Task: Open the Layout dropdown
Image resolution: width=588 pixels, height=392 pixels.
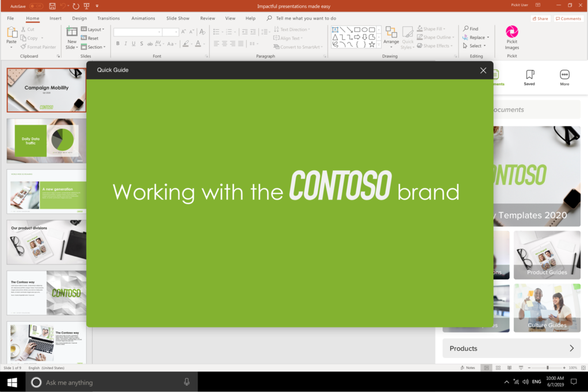Action: [x=93, y=29]
